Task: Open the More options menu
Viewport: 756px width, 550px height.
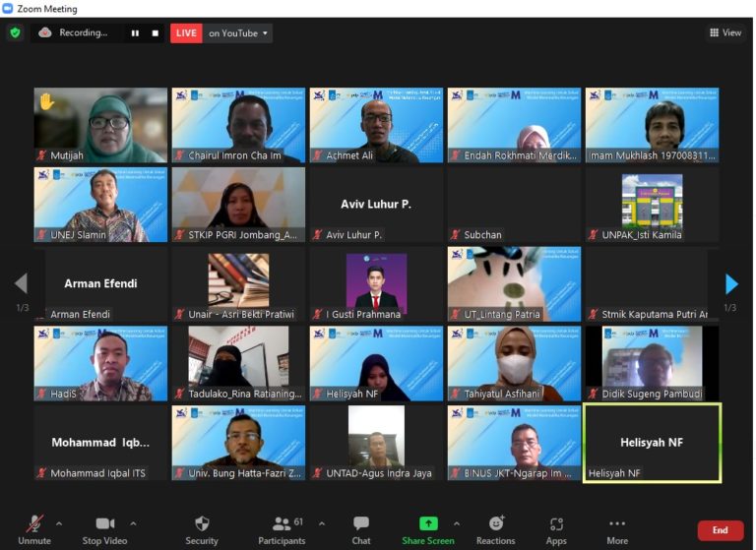Action: [617, 529]
